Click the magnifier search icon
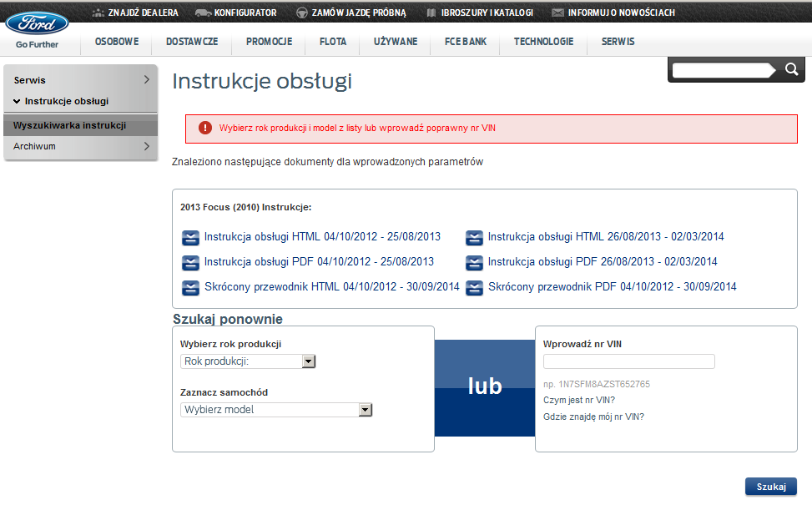Screen dimensions: 812x510 (791, 69)
